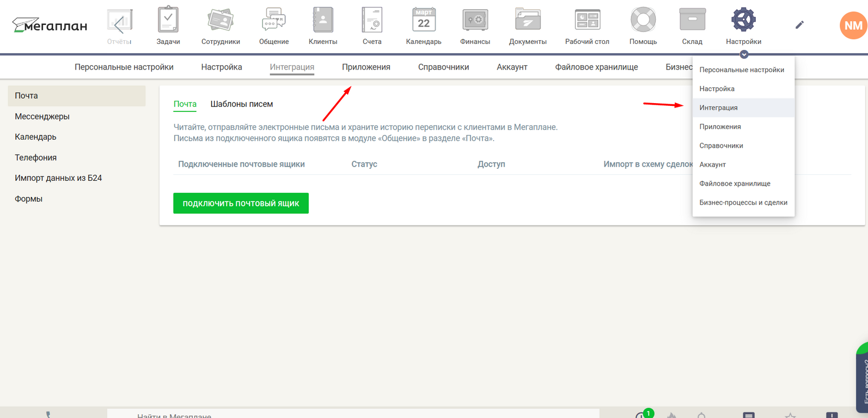Open the Задачи module icon
The width and height of the screenshot is (868, 418).
(168, 21)
